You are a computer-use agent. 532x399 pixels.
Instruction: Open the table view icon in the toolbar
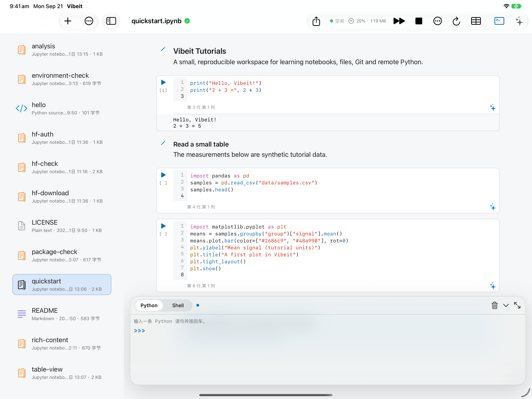(476, 21)
